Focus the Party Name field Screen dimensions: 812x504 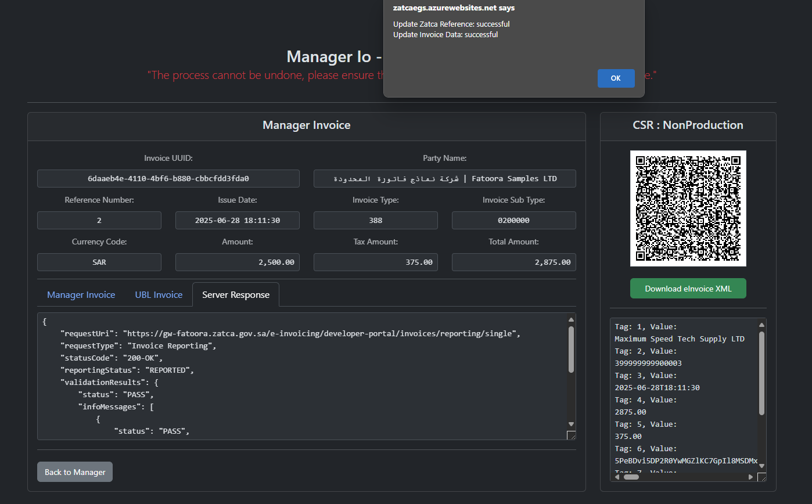click(x=445, y=178)
